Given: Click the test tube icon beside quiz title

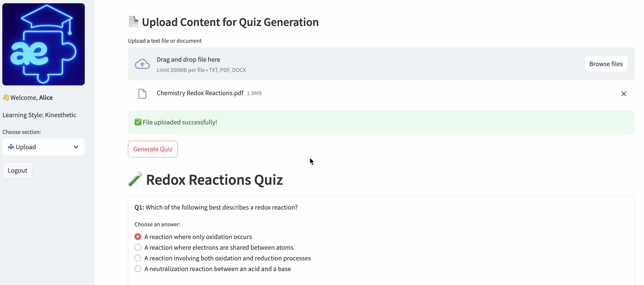Looking at the screenshot, I should tap(136, 179).
